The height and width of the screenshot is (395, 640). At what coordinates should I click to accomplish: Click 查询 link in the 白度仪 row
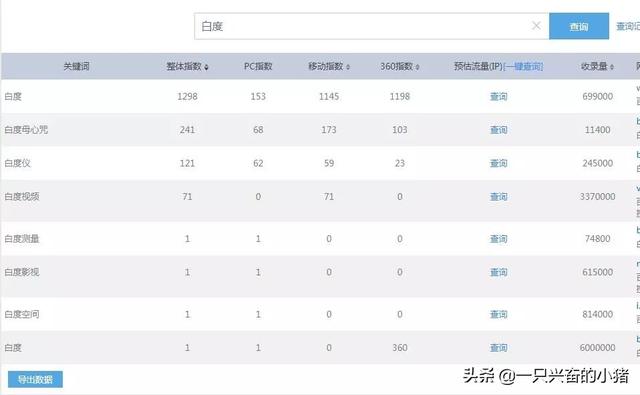pos(498,163)
